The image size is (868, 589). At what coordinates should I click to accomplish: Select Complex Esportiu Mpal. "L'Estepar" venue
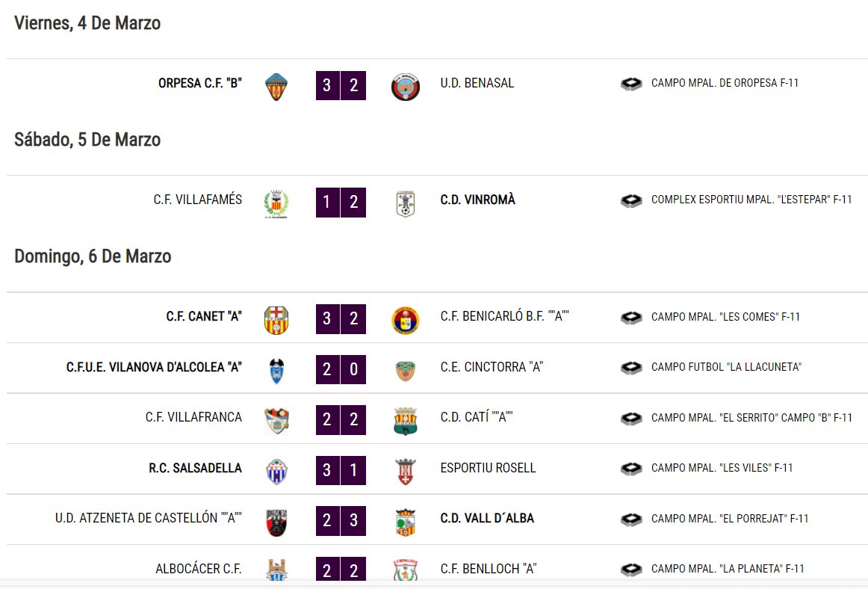(x=751, y=200)
